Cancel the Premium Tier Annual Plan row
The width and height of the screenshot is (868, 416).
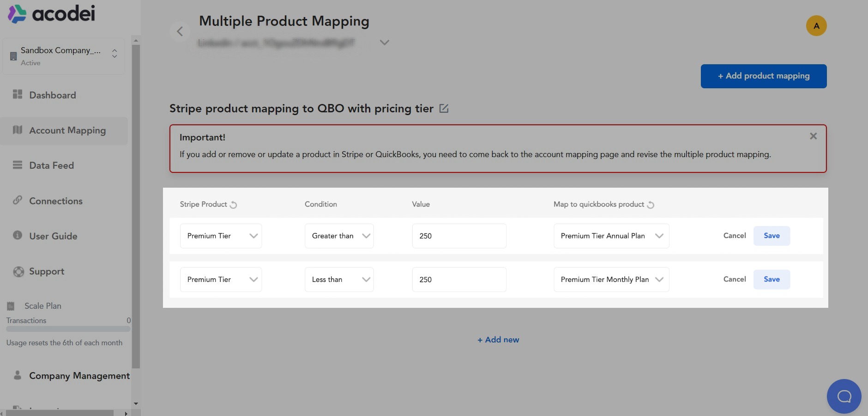tap(735, 236)
